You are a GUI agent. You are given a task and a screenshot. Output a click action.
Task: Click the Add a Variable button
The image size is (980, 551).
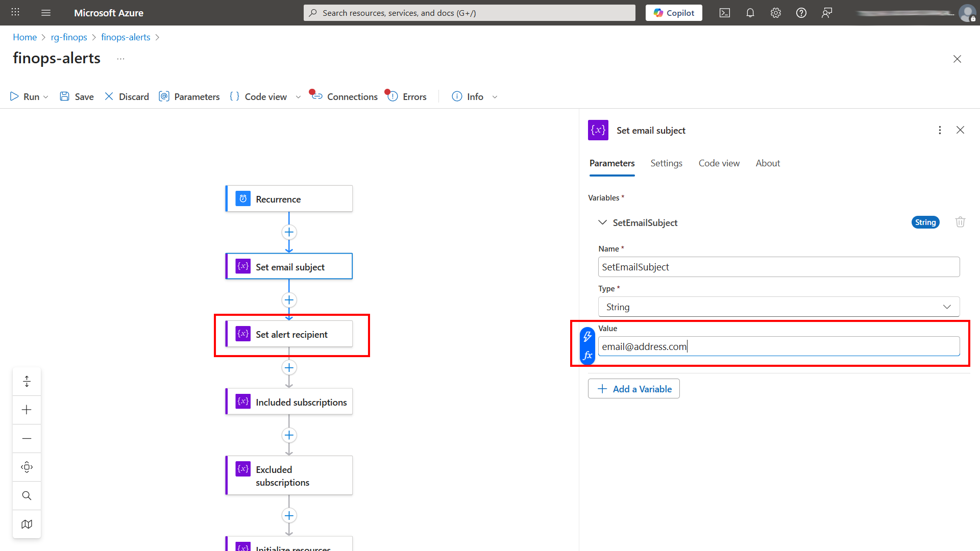click(633, 388)
